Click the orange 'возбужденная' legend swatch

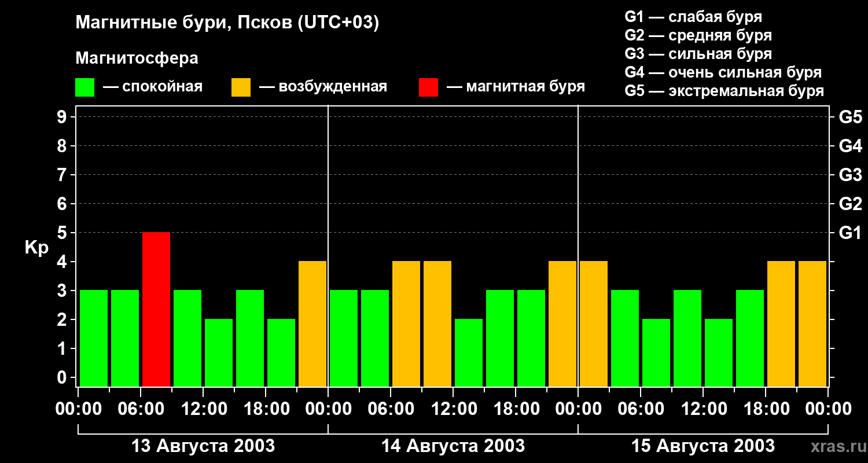tap(241, 87)
